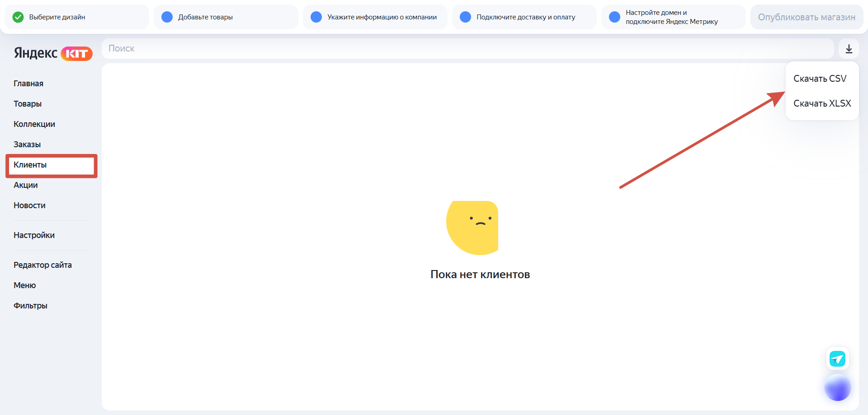The width and height of the screenshot is (868, 415).
Task: Open the Telegram support chat icon
Action: click(x=837, y=359)
